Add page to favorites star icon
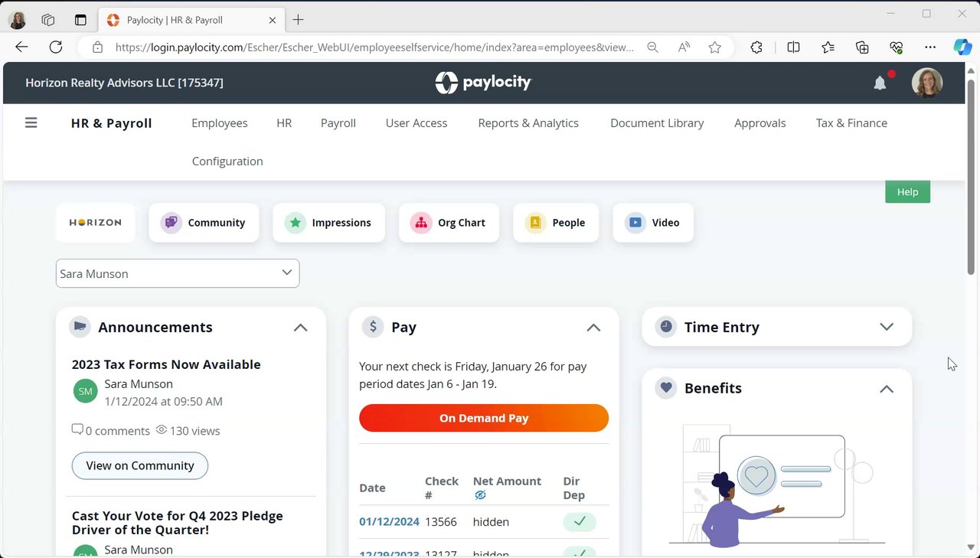The width and height of the screenshot is (980, 558). (x=715, y=47)
